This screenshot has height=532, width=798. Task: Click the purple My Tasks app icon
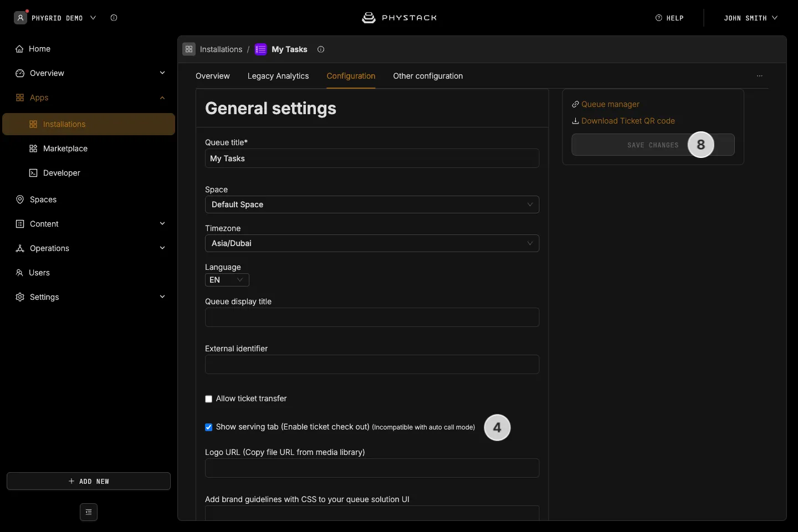pyautogui.click(x=260, y=49)
